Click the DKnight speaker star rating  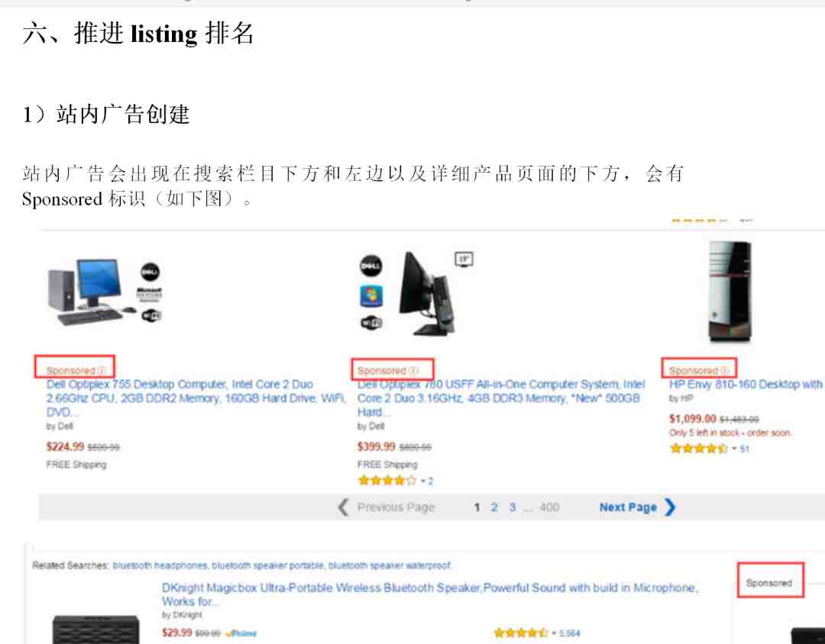click(x=521, y=633)
